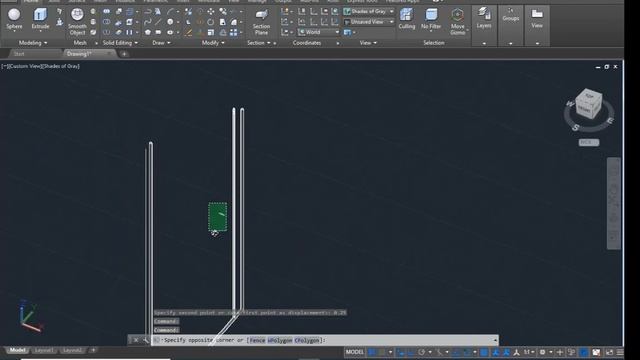
Task: Open the Smooth Object mesh tool
Action: click(x=77, y=21)
